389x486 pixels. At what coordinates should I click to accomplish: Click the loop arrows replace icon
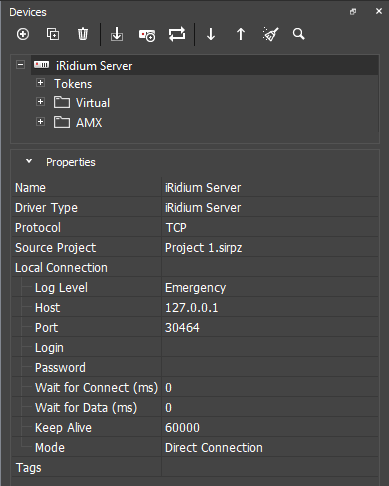[177, 34]
